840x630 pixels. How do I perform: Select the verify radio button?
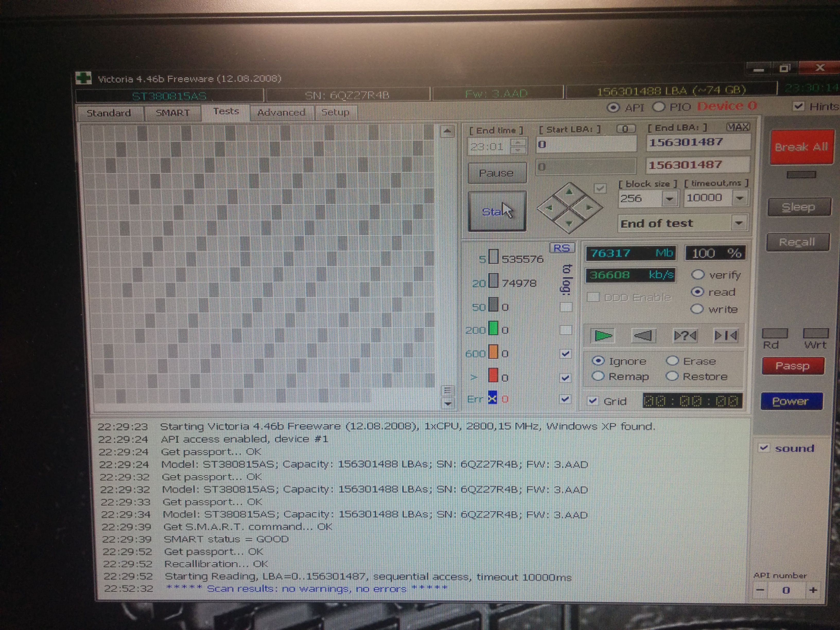tap(698, 275)
